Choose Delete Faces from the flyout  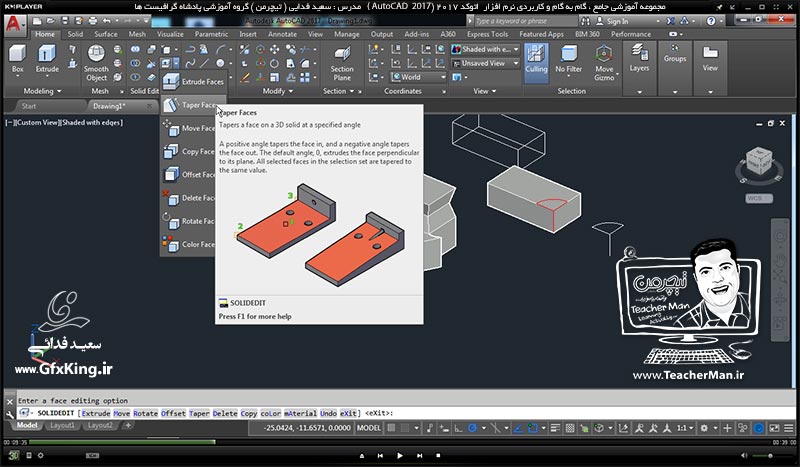click(189, 198)
